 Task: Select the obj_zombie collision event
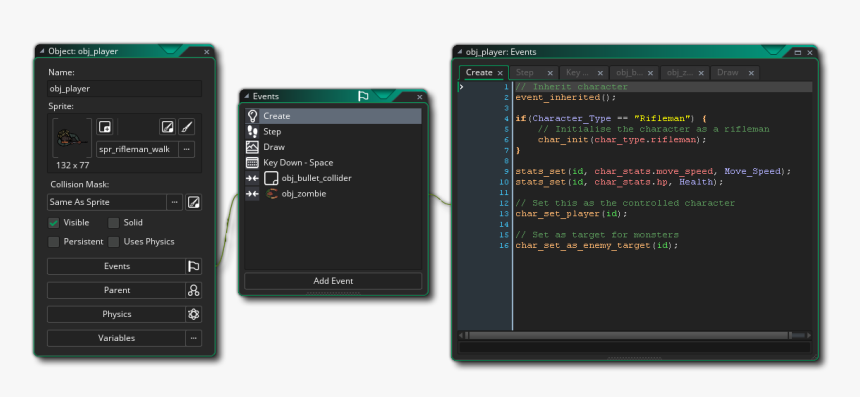pos(333,194)
